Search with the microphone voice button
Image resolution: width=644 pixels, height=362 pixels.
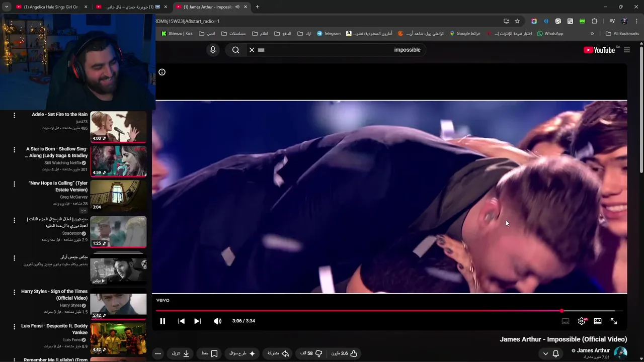tap(213, 50)
